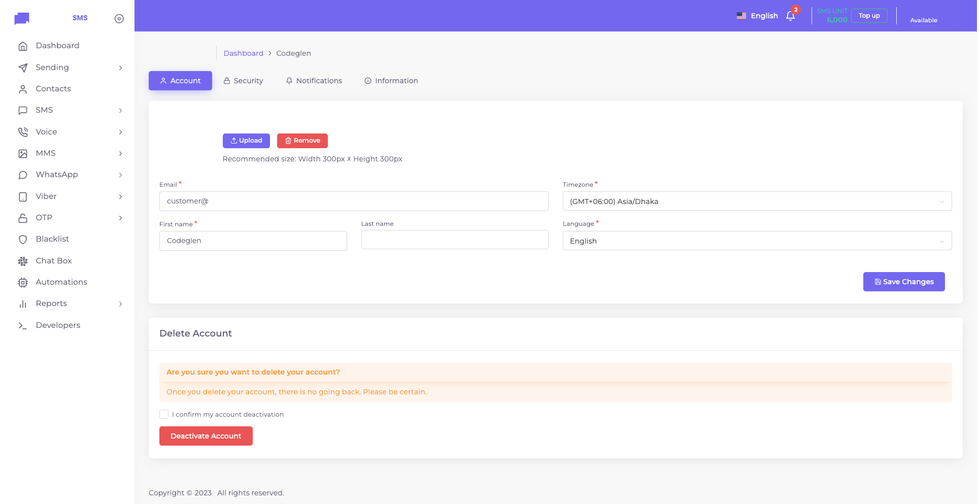
Task: Open Developers terminal icon in sidebar
Action: coord(23,326)
